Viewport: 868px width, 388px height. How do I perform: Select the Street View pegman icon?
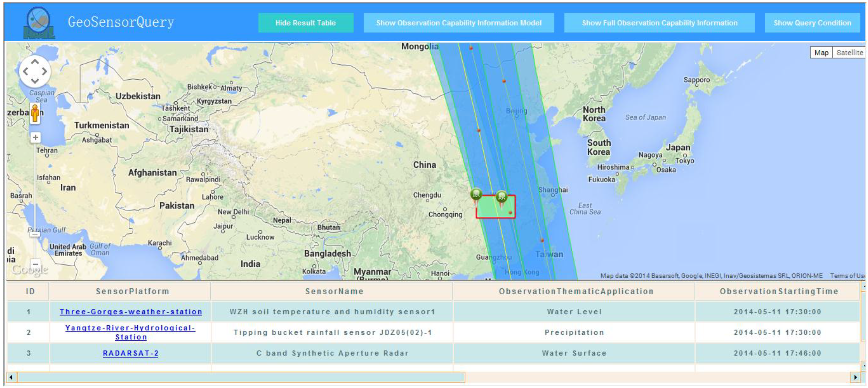tap(35, 113)
